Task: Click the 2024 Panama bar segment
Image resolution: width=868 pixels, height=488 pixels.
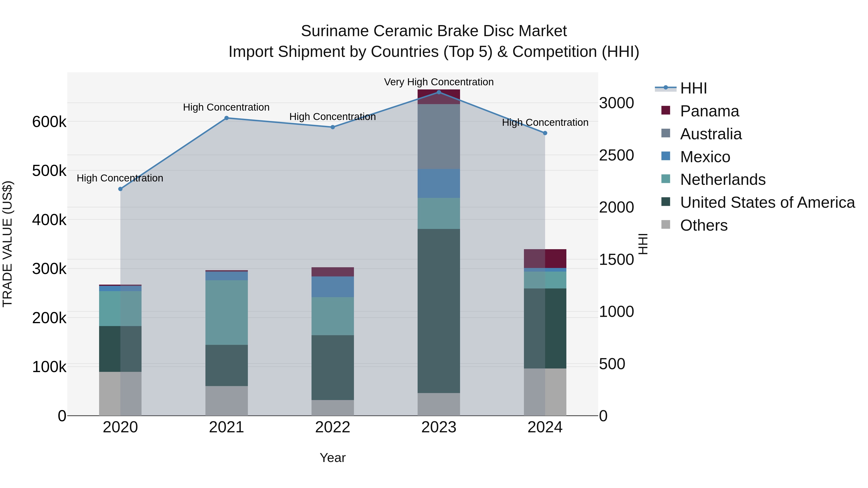Action: (x=545, y=259)
